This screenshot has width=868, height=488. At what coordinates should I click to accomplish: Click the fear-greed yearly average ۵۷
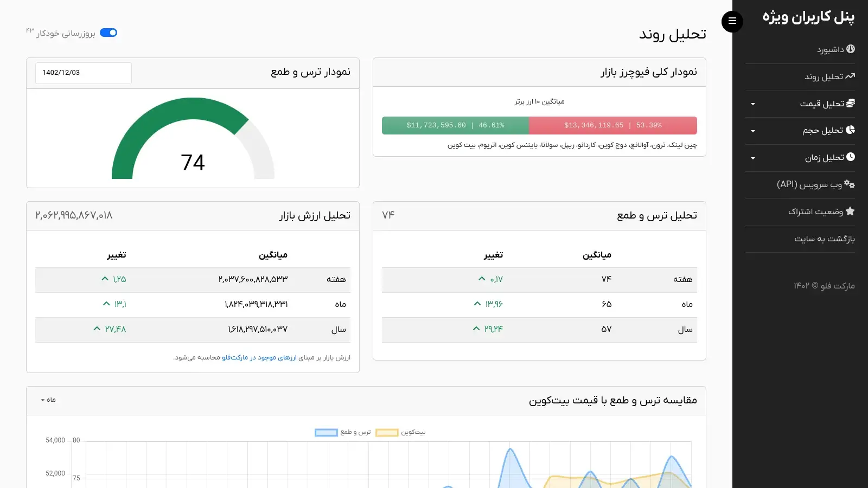[x=607, y=329]
